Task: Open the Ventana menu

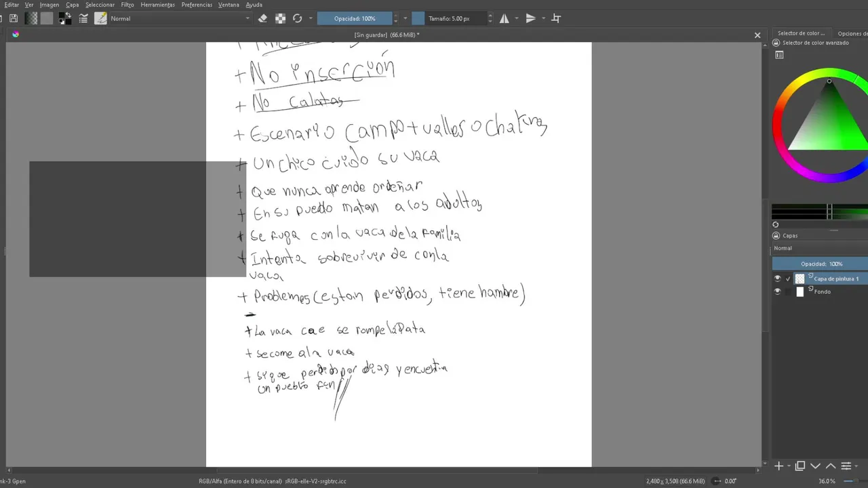Action: 229,5
